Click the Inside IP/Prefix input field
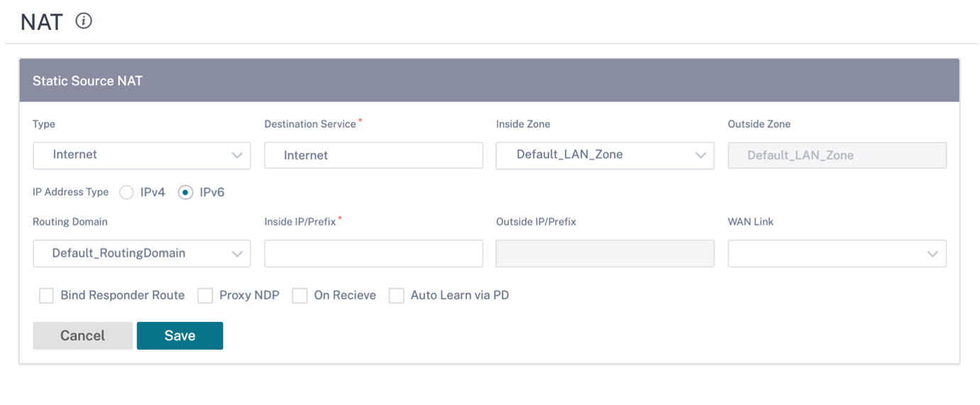 [x=373, y=253]
